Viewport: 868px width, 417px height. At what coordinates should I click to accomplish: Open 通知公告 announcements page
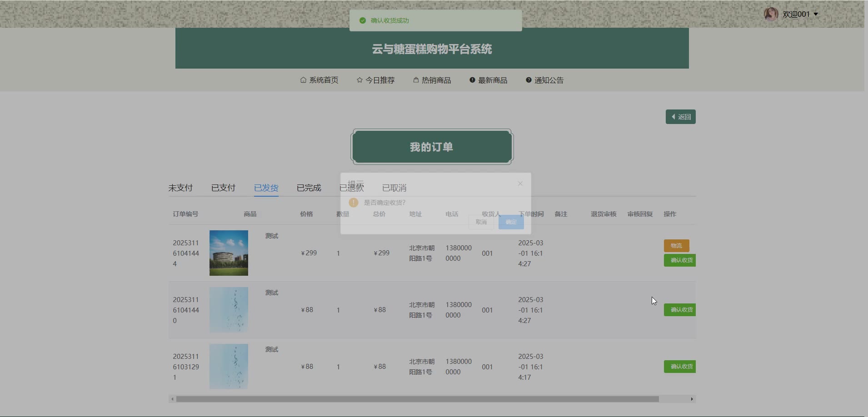(x=544, y=80)
